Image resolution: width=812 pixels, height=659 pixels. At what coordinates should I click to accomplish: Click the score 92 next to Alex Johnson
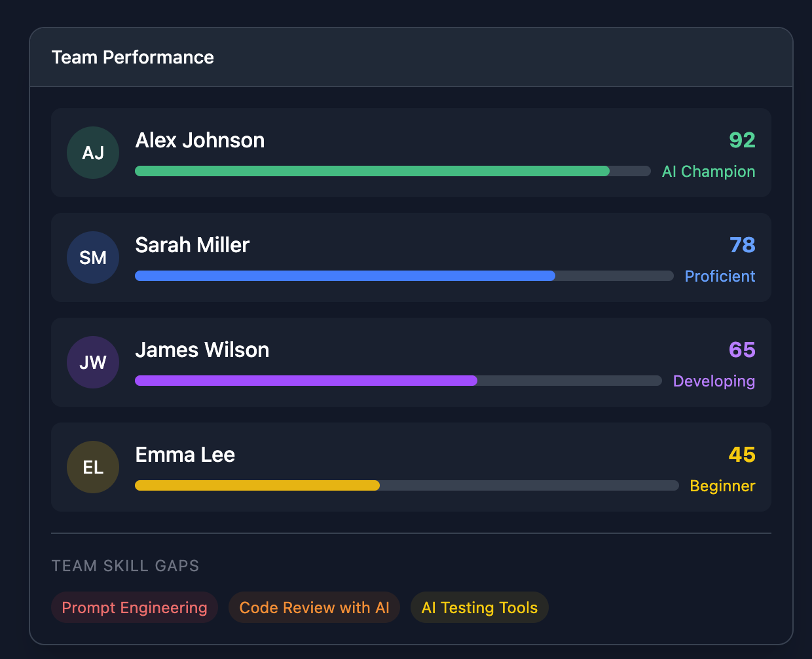(743, 140)
